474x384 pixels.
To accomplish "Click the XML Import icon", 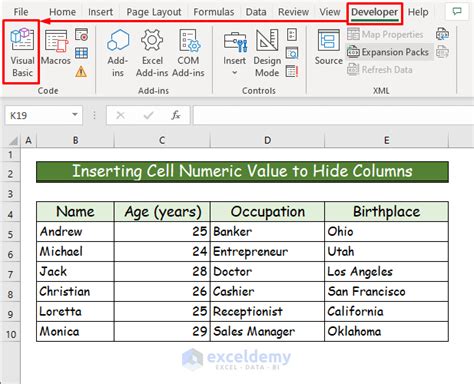I will coord(442,34).
